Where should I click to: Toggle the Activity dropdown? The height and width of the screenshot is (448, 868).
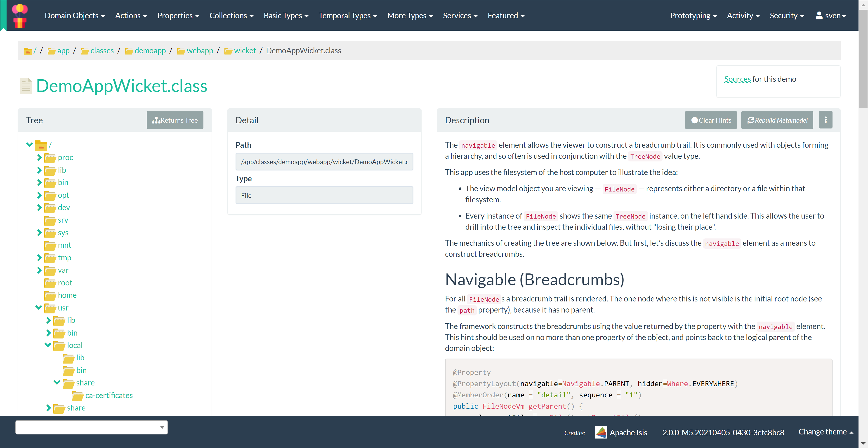click(743, 15)
